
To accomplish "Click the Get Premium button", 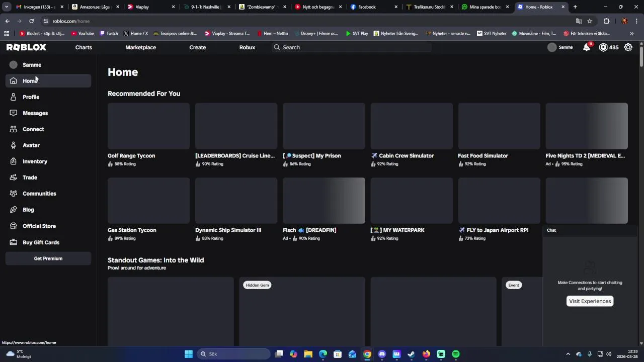I will (48, 258).
